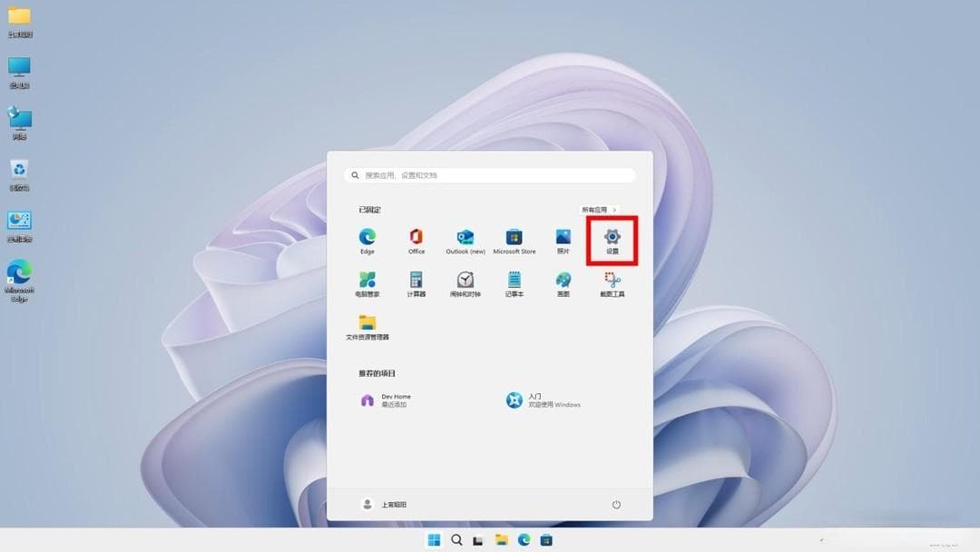
Task: Launch Office from the Start menu
Action: [x=416, y=241]
